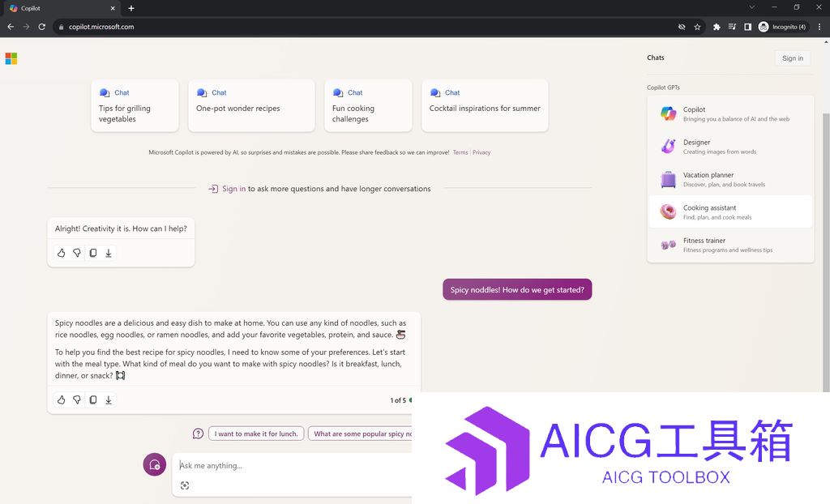Click the Incognito profile indicator
Image resolution: width=830 pixels, height=504 pixels.
pyautogui.click(x=782, y=27)
